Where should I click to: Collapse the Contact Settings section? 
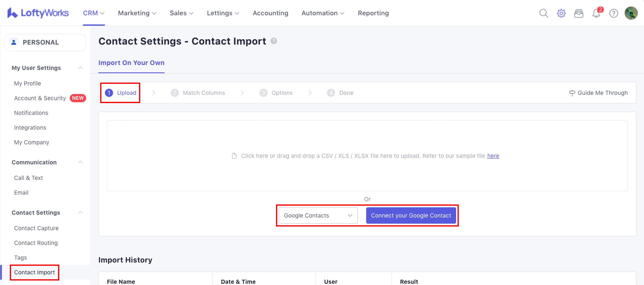80,212
